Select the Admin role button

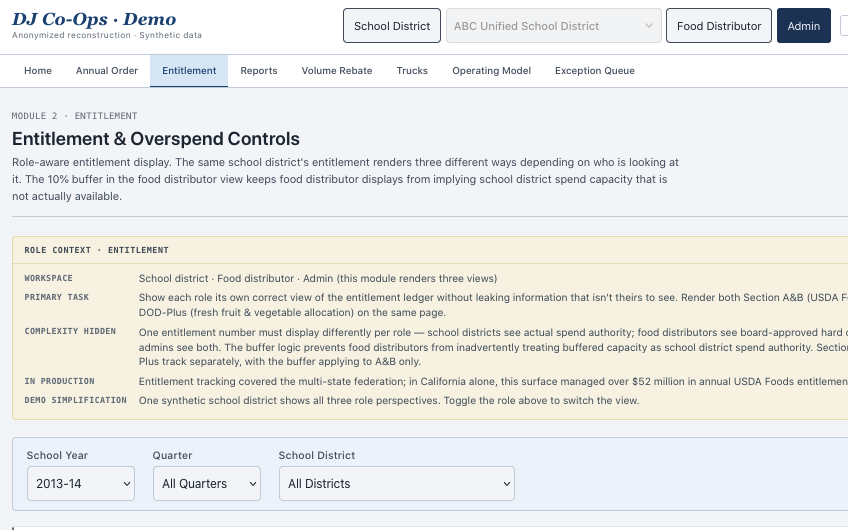[804, 25]
